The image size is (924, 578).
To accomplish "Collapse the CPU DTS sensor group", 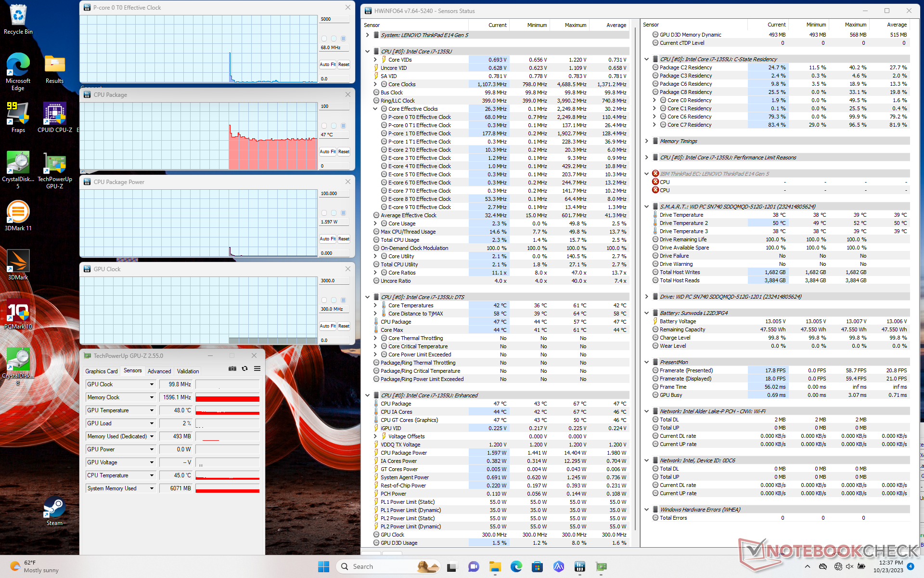I will [368, 297].
